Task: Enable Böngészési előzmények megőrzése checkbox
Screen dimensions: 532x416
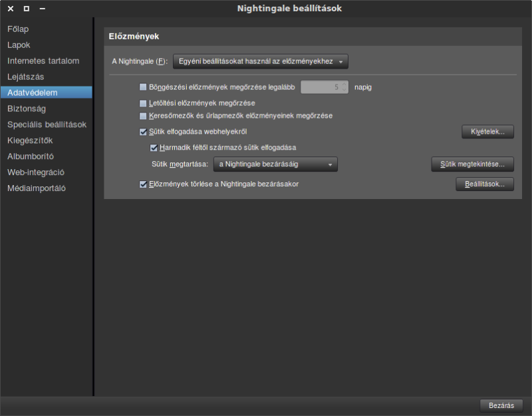Action: 143,87
